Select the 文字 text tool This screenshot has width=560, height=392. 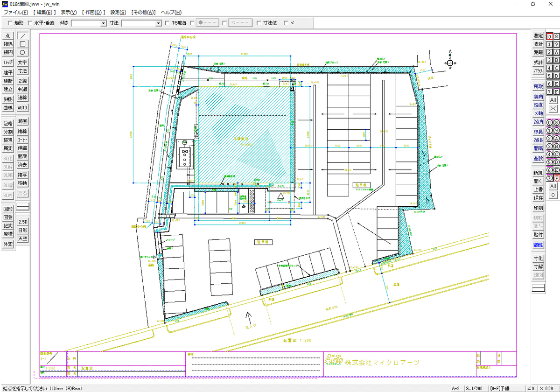coord(22,63)
